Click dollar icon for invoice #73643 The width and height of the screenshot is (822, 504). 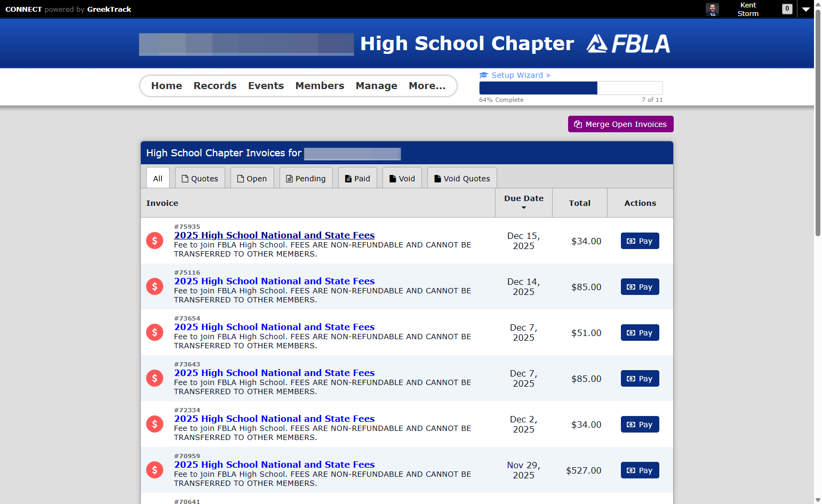pyautogui.click(x=155, y=378)
